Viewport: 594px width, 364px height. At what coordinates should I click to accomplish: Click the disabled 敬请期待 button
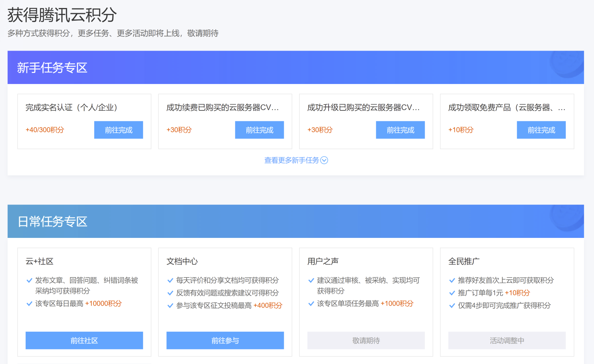[366, 341]
